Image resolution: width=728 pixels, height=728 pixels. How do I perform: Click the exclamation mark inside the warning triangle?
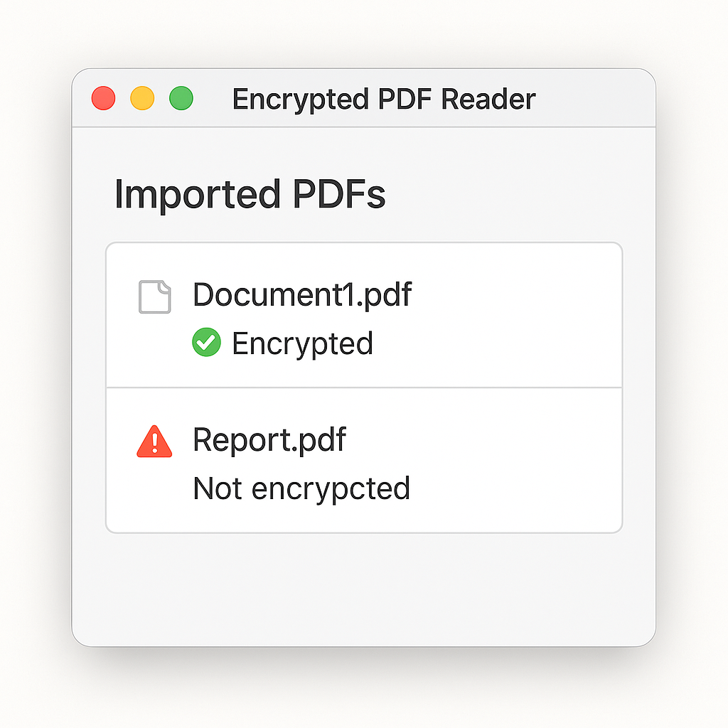pyautogui.click(x=154, y=442)
